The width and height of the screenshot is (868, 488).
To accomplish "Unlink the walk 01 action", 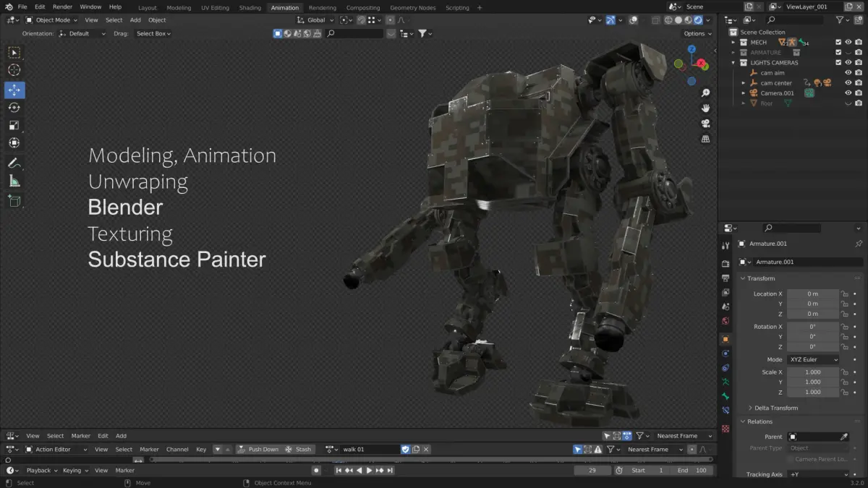I will point(426,449).
